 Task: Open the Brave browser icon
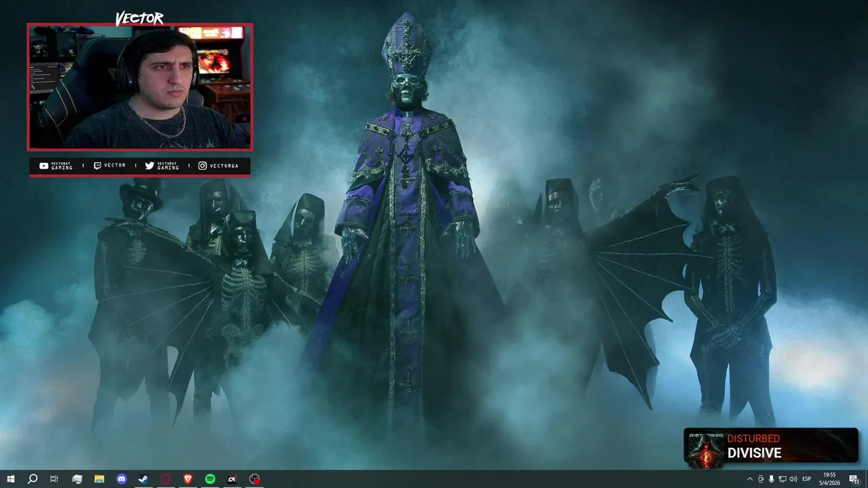[x=188, y=479]
